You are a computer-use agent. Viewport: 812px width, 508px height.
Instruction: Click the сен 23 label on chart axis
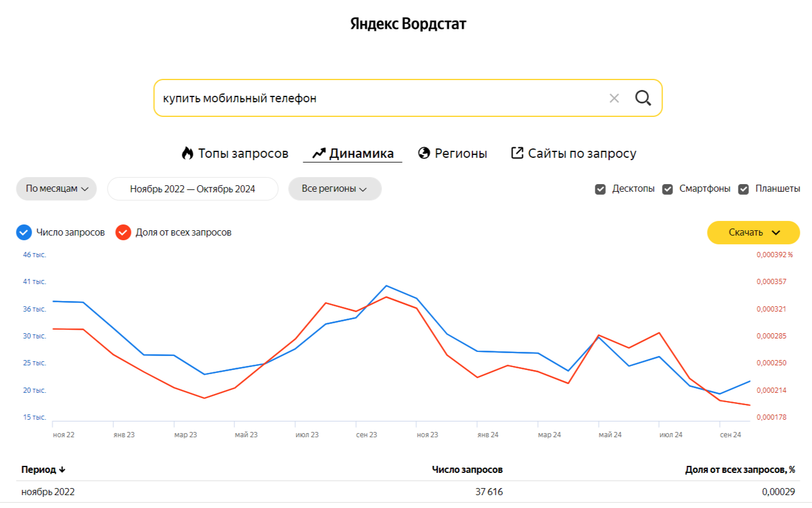pos(367,435)
